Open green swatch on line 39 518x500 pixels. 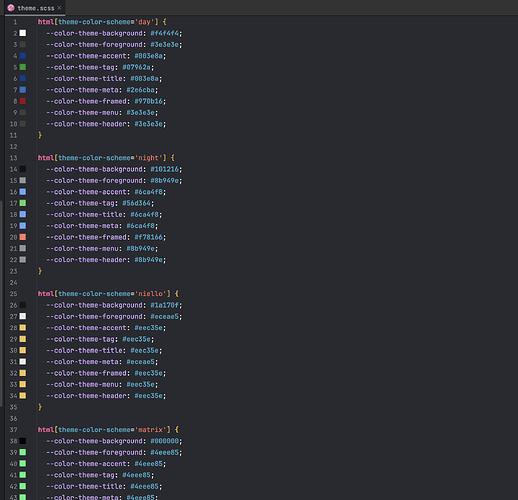tap(23, 452)
